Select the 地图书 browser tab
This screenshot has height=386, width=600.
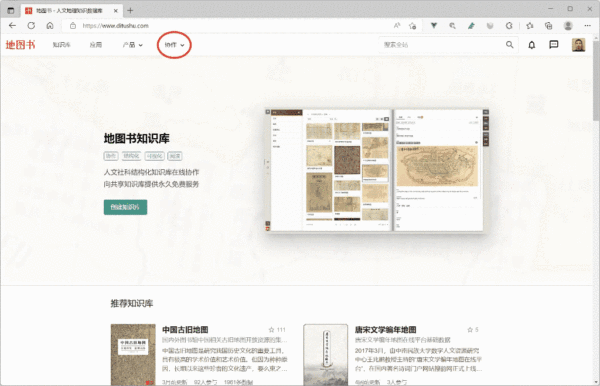point(72,11)
